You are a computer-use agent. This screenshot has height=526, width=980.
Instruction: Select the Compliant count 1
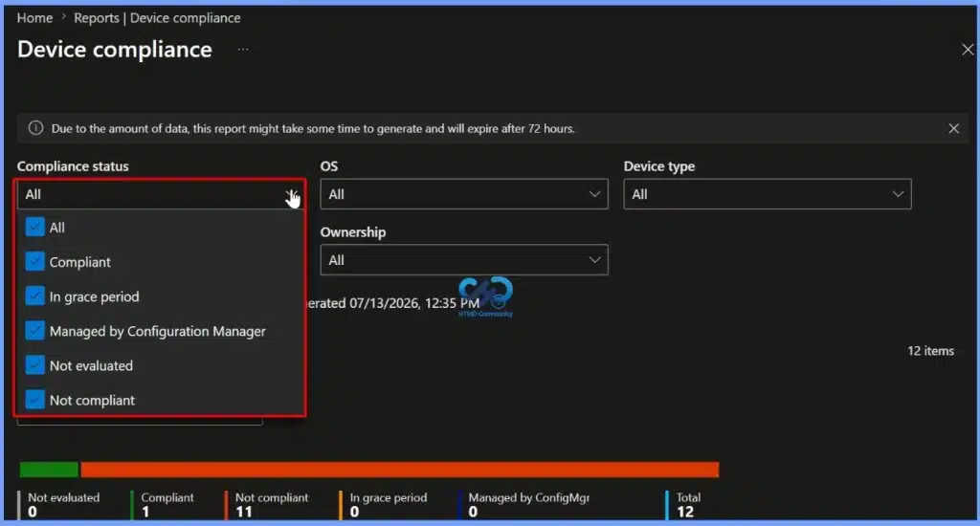145,513
